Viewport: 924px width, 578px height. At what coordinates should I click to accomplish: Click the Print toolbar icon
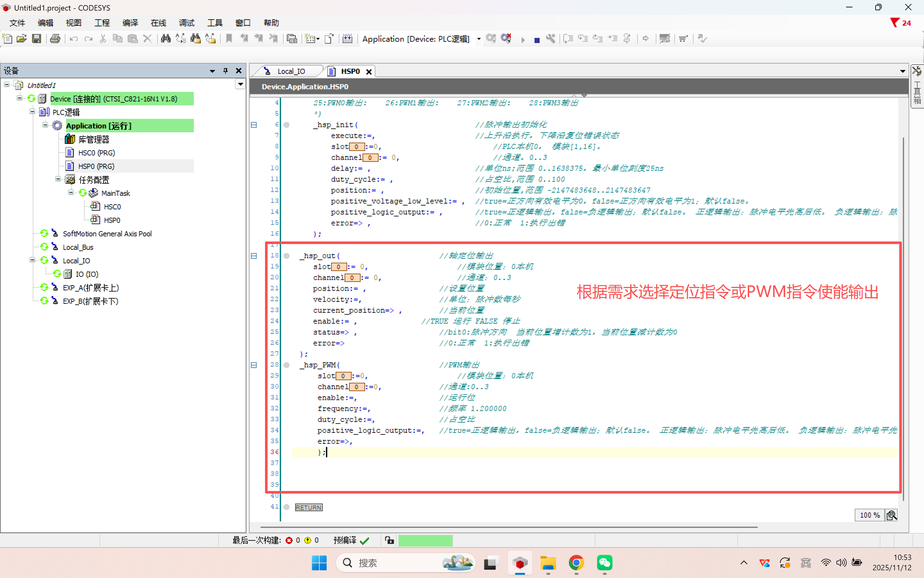click(x=56, y=39)
